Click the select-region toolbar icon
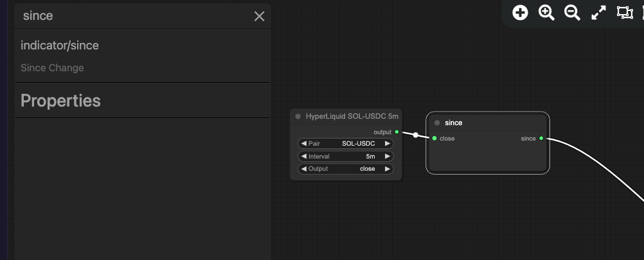Viewport: 644px width, 260px height. coord(625,13)
